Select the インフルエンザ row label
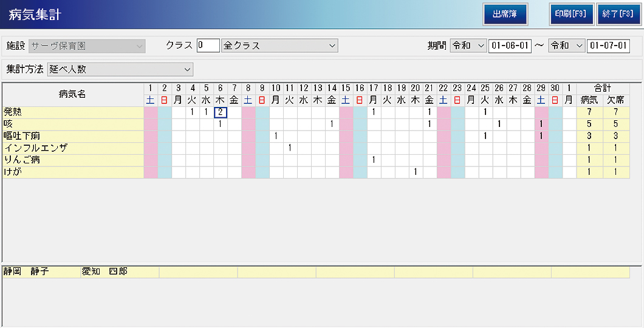This screenshot has width=644, height=328. 73,148
